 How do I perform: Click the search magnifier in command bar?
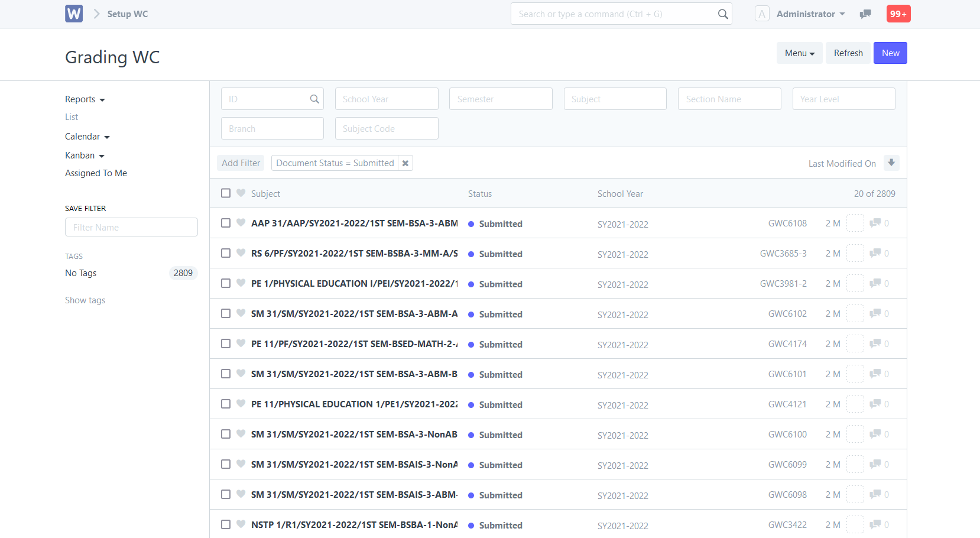(723, 14)
